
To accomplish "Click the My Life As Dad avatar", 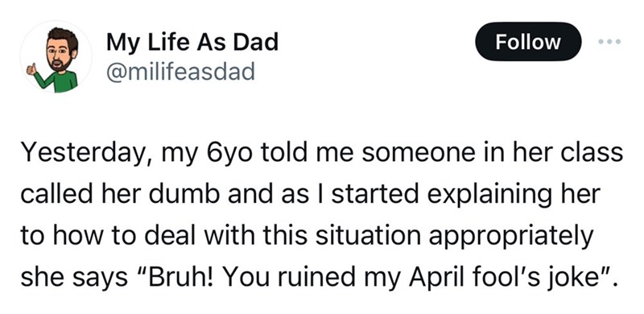I will 56,56.
